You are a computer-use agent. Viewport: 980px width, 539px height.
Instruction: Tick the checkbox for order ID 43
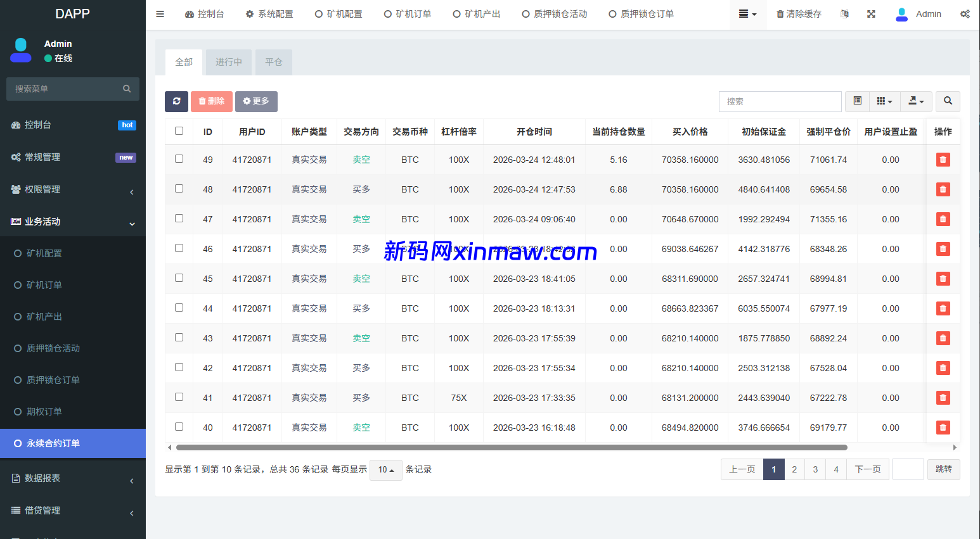[x=179, y=338]
